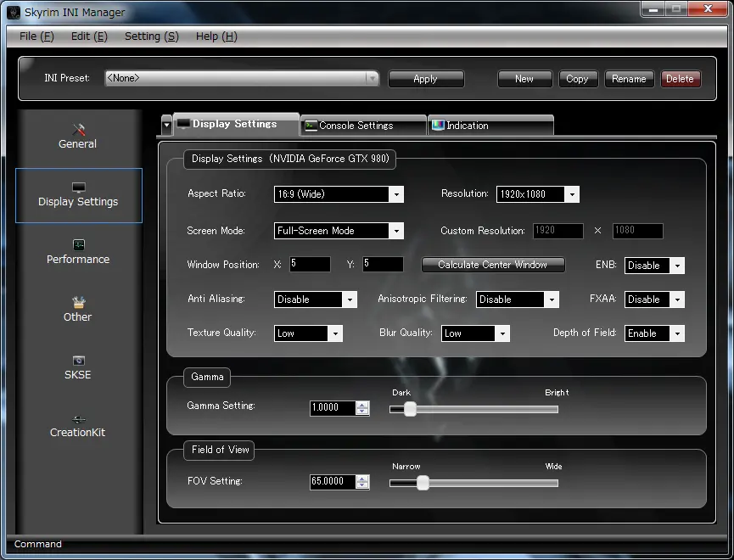Click the Dark label above Gamma slider
Image resolution: width=734 pixels, height=560 pixels.
[x=401, y=392]
